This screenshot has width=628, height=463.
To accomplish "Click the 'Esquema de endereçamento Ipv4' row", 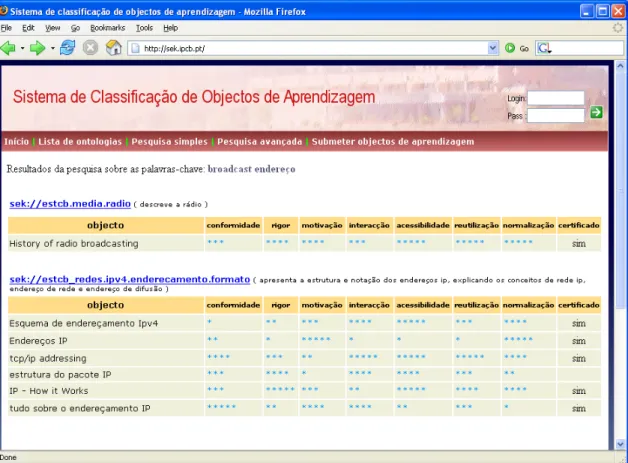I will point(304,323).
